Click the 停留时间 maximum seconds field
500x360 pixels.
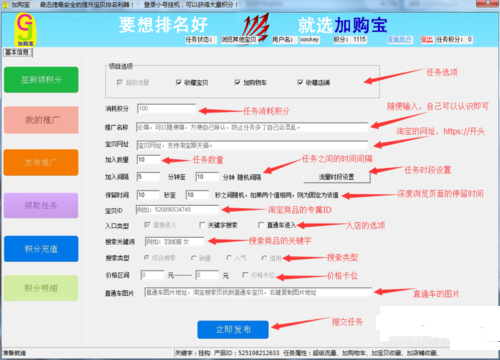click(x=197, y=195)
